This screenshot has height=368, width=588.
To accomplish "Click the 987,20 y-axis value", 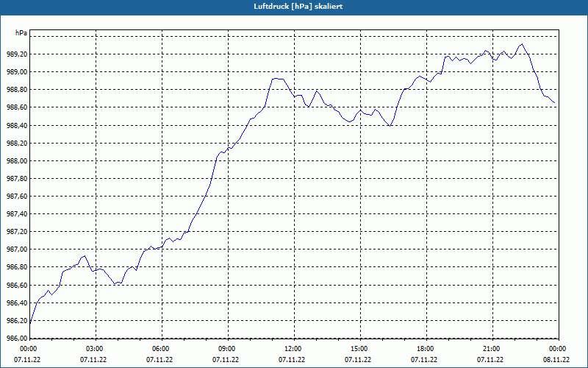I will click(17, 232).
